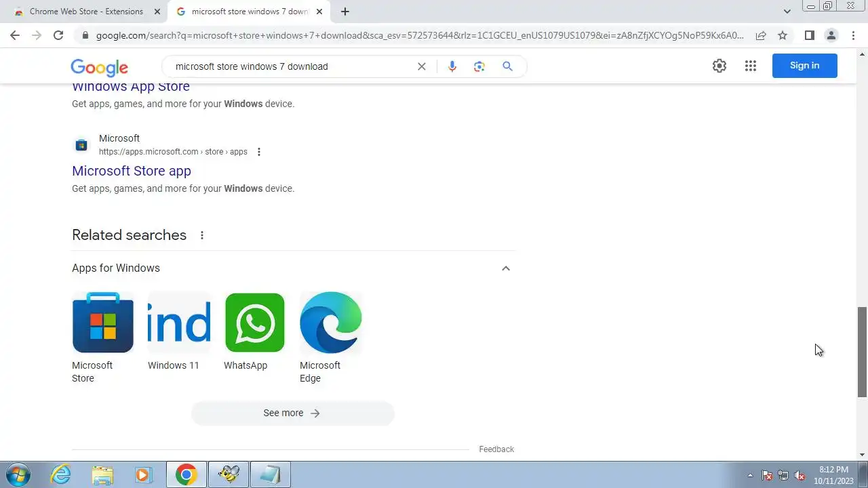The image size is (868, 488).
Task: View site information lock icon
Action: (x=85, y=35)
